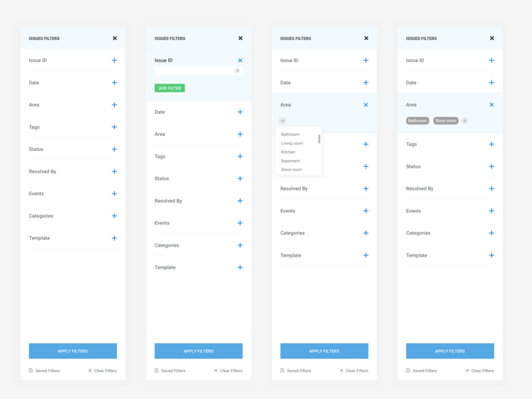
Task: Expand the Template filter with its plus icon
Action: 114,237
